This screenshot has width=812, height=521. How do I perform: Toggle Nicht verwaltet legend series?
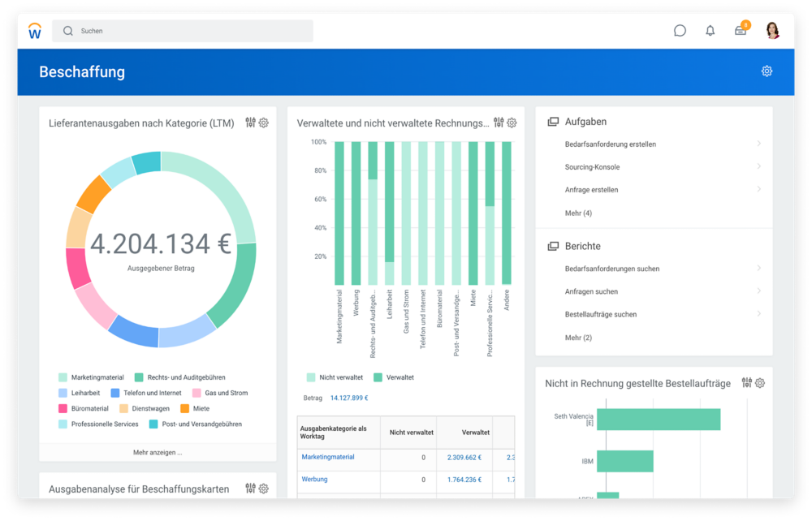333,377
